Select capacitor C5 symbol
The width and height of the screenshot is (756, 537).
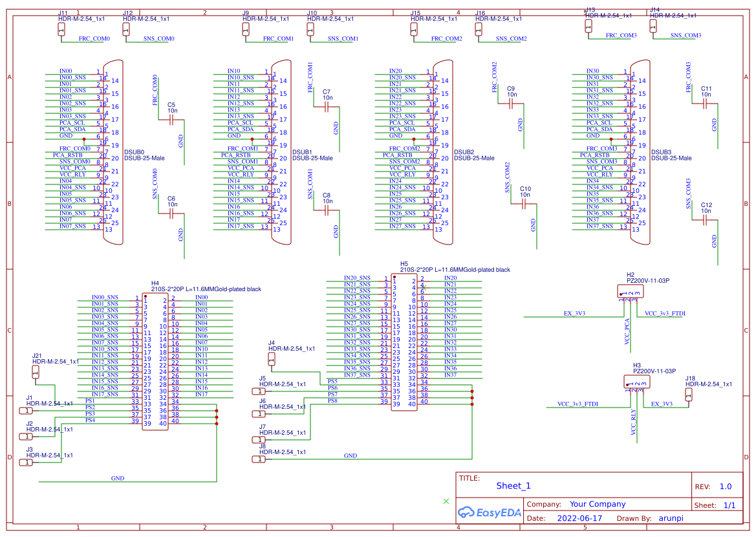(x=171, y=121)
